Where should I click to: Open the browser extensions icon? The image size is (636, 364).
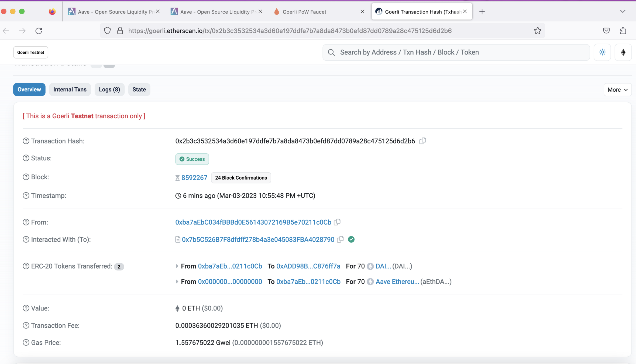coord(623,31)
